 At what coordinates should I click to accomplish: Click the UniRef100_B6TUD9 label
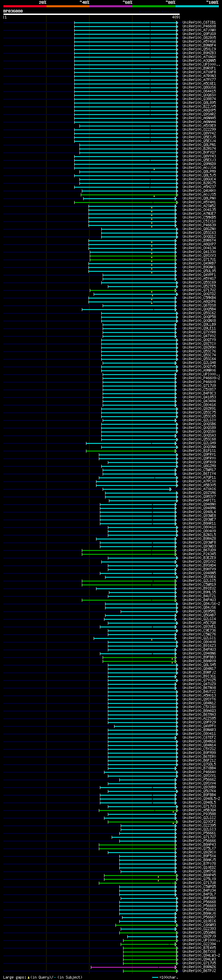point(199,550)
